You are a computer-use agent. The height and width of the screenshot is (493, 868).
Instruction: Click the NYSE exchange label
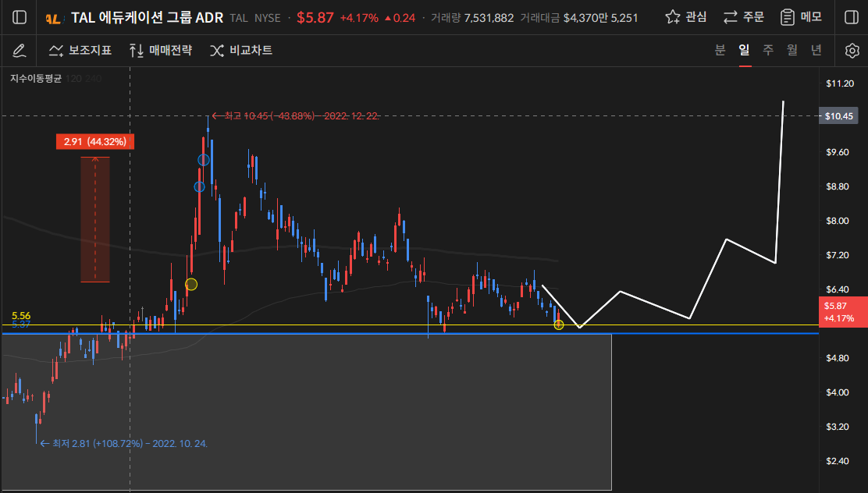pos(268,18)
